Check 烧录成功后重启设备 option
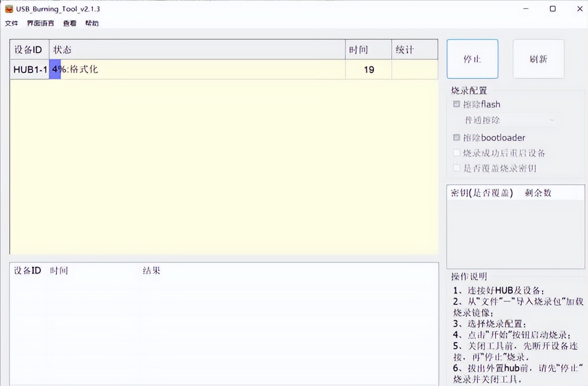588x386 pixels. (x=456, y=153)
